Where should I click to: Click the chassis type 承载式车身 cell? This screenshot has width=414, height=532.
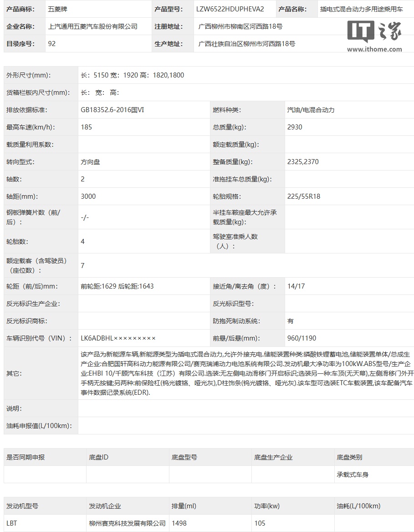tap(374, 475)
